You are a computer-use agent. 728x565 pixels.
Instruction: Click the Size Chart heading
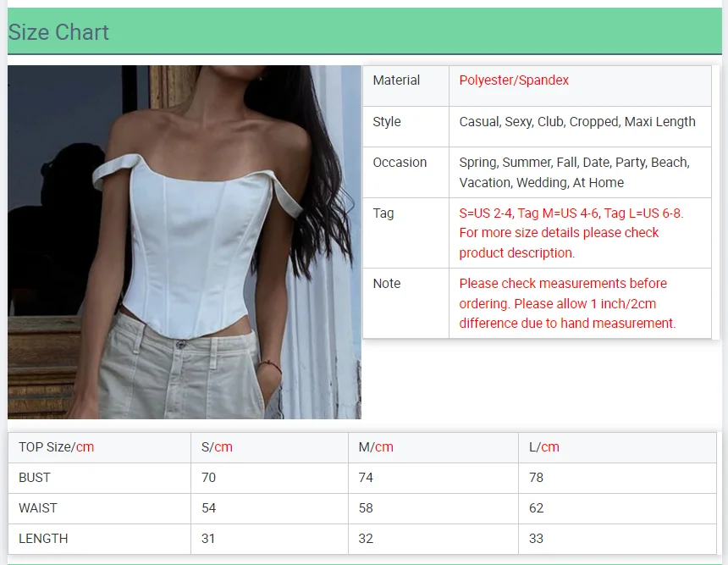[58, 32]
